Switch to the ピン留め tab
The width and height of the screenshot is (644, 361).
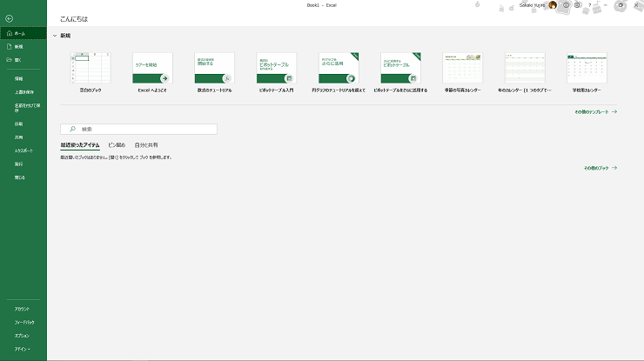click(x=117, y=145)
